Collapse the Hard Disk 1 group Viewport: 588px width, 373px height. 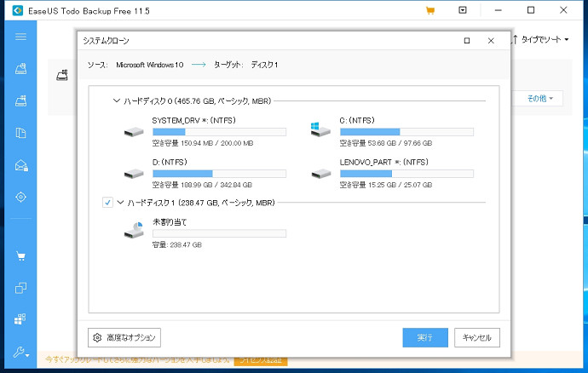[x=120, y=203]
